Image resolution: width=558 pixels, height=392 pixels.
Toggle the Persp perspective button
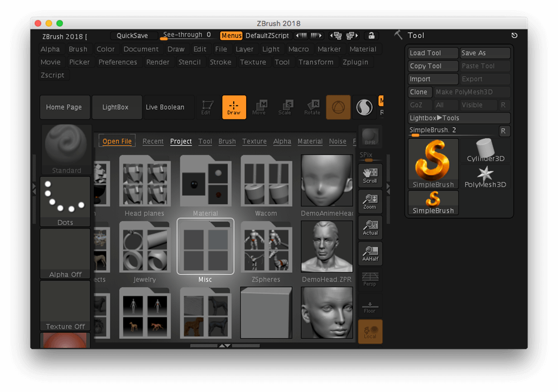(x=370, y=279)
